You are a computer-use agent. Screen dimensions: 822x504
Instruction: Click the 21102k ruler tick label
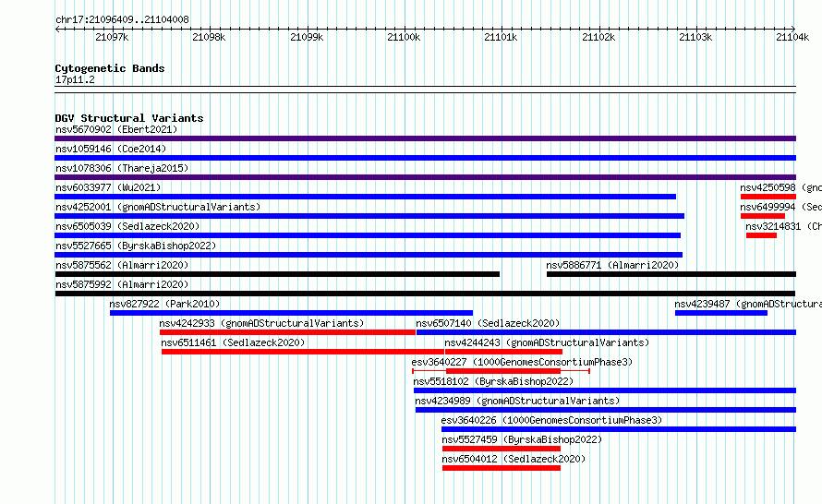598,37
